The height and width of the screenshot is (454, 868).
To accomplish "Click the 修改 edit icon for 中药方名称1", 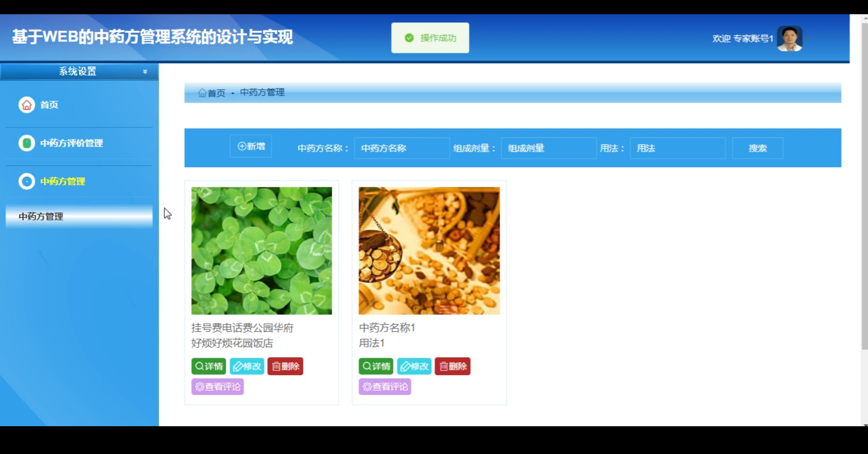I will [414, 366].
